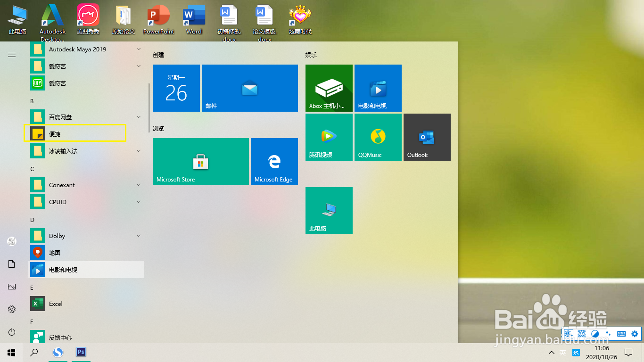Viewport: 644px width, 362px height.
Task: Open the 邮件 mail tile
Action: [x=250, y=88]
